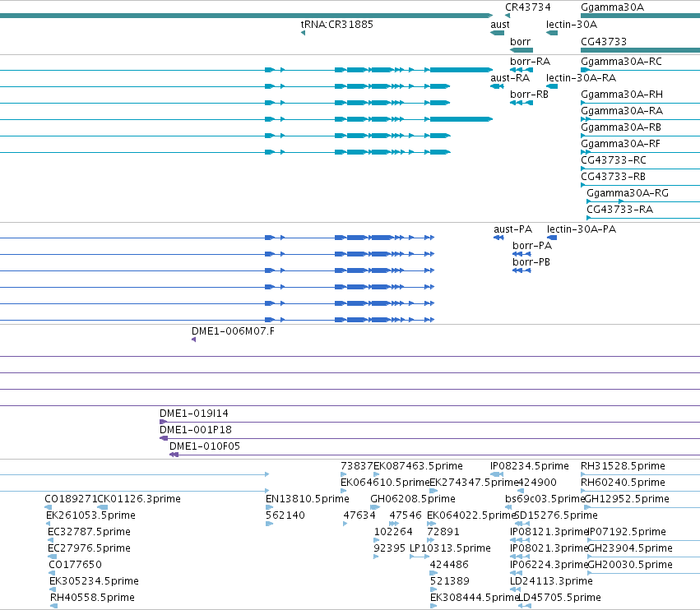Screen dimensions: 700x610
Task: Click the EK087463.5prime EST label
Action: (x=418, y=466)
